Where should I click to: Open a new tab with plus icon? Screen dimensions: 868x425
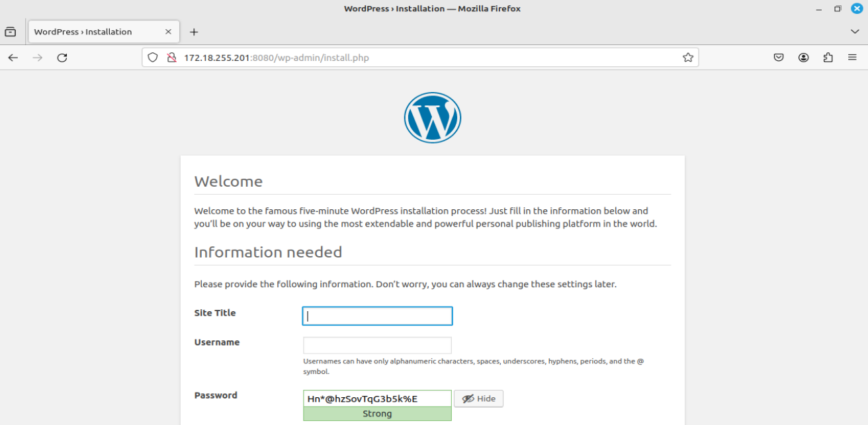click(194, 32)
